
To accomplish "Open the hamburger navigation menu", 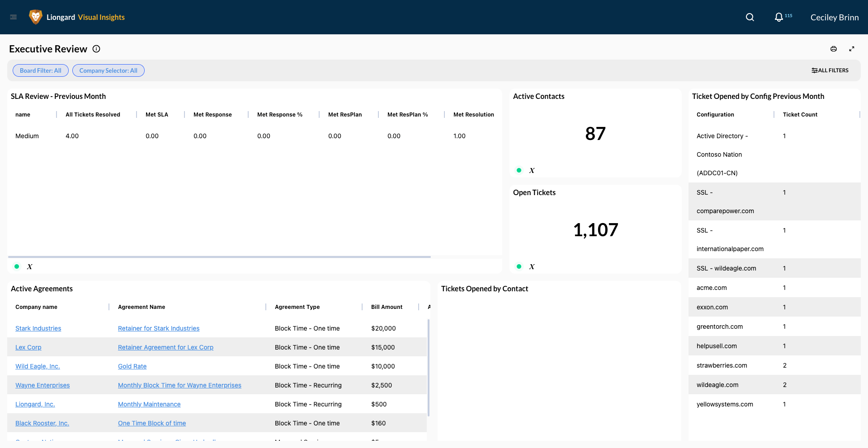I will [14, 17].
